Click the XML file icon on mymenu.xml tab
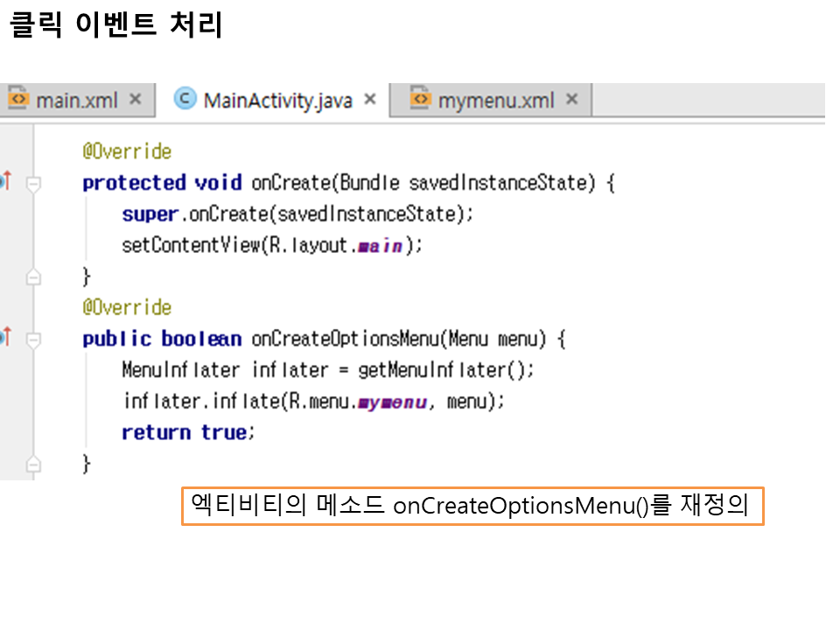Screen dimensions: 840x630 click(x=421, y=99)
